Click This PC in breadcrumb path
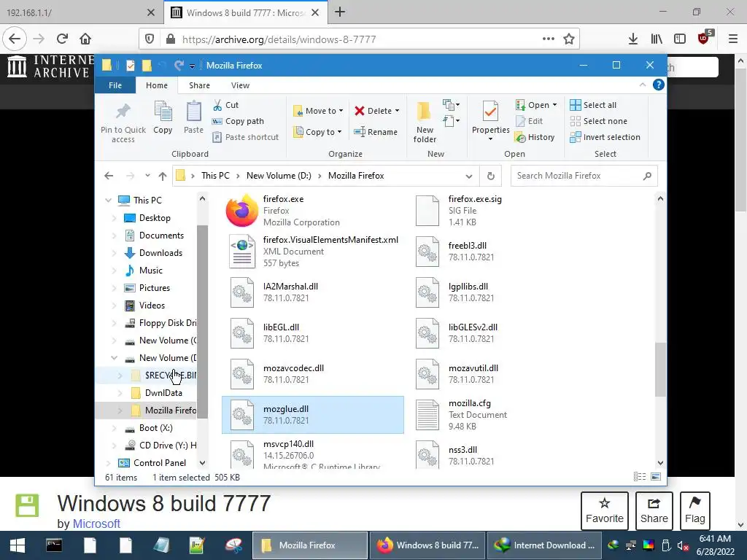The height and width of the screenshot is (560, 747). [x=215, y=176]
